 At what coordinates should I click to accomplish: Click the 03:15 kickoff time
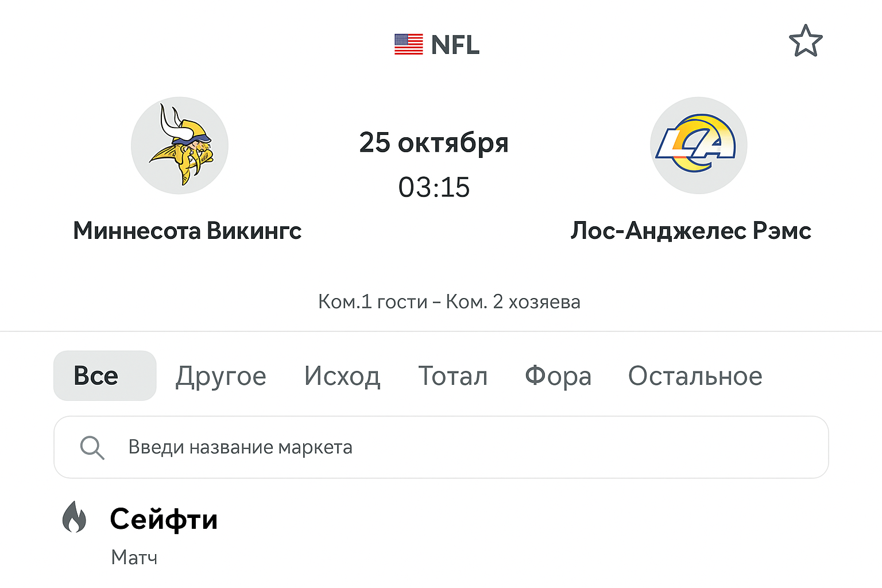tap(434, 187)
